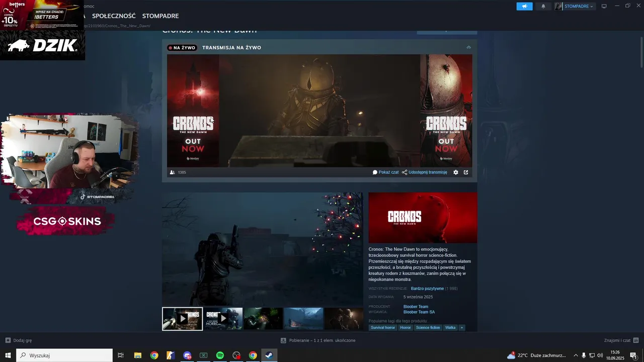This screenshot has height=362, width=644.
Task: Click the Survival horror tag
Action: coord(383,328)
